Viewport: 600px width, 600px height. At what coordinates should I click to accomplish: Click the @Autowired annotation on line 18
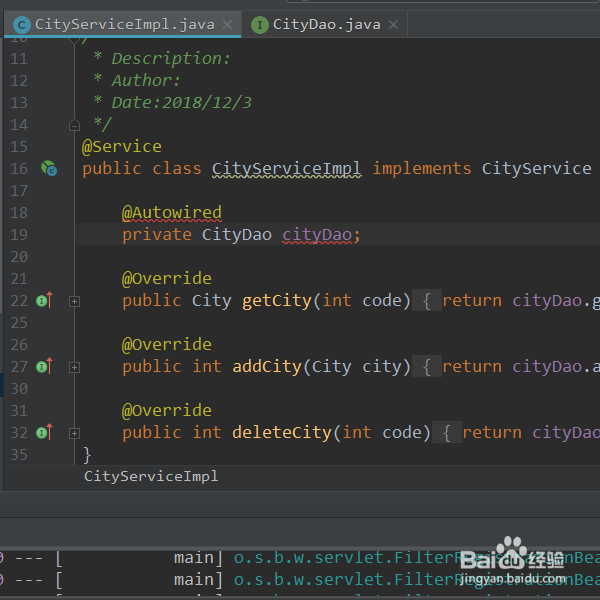pos(172,213)
